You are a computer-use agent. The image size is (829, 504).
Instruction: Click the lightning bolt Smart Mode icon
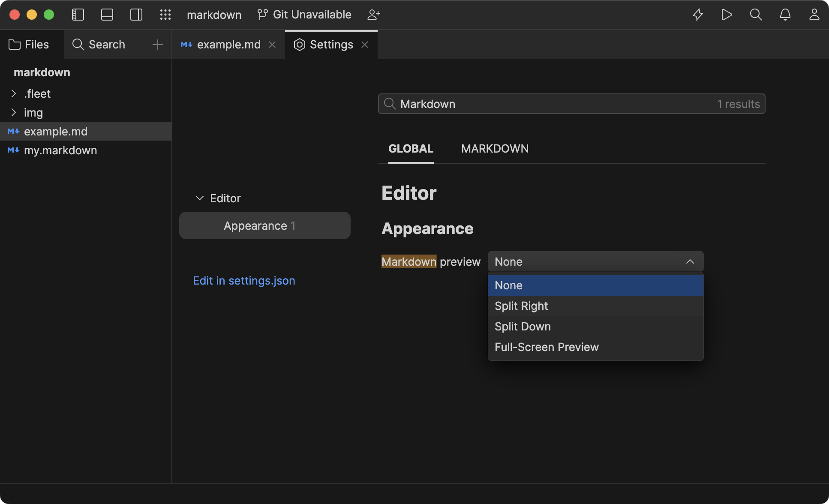pos(698,15)
